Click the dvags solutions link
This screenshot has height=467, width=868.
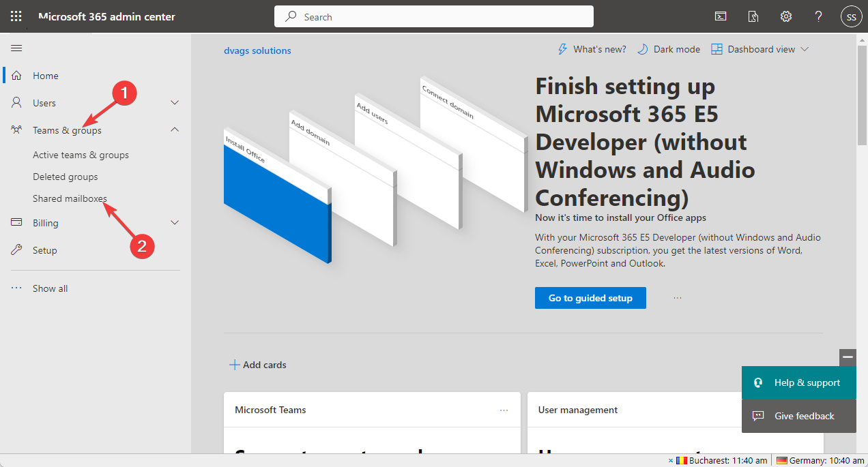[257, 50]
